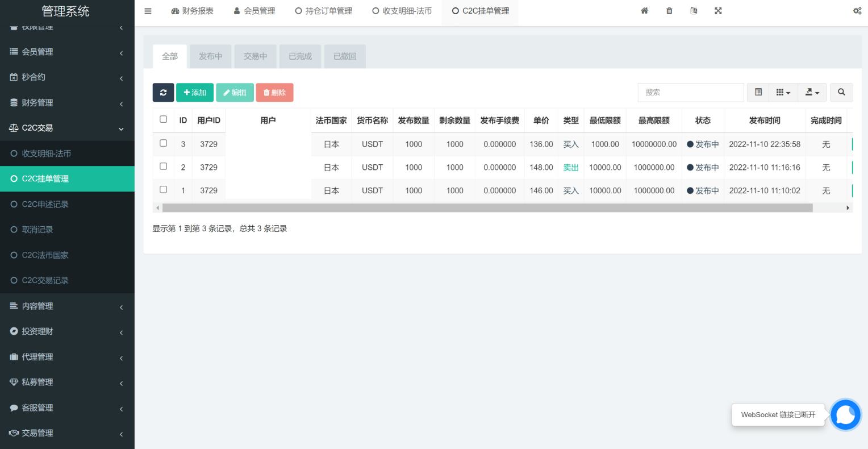Toggle the sidebar hamburger menu

click(148, 11)
